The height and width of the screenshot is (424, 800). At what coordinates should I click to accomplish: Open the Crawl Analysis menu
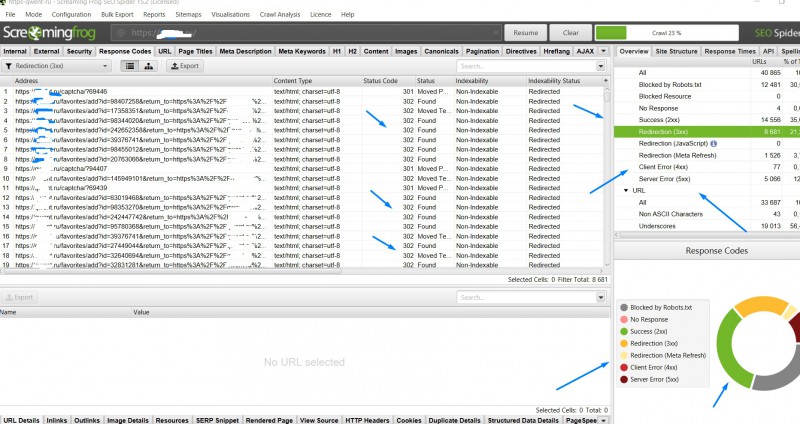coord(280,14)
